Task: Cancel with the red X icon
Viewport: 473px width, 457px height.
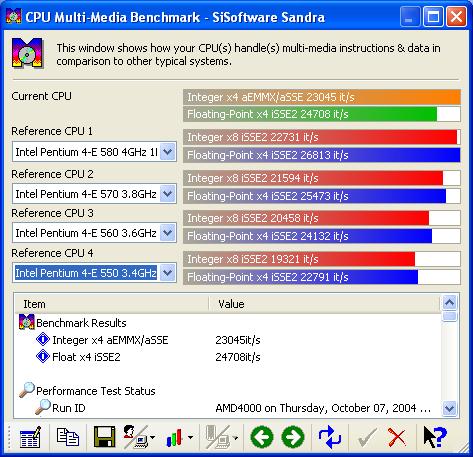Action: 397,437
